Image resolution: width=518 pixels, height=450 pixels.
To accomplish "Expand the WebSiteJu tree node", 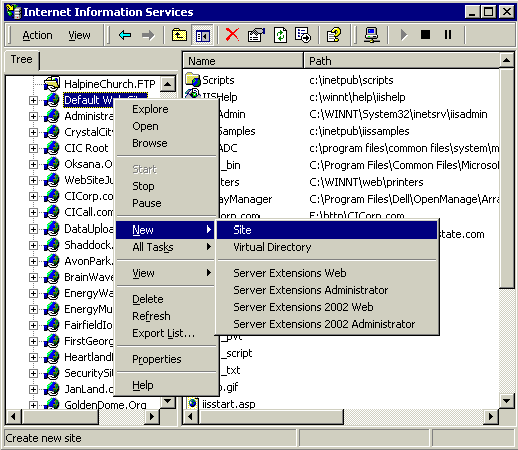I will point(33,180).
